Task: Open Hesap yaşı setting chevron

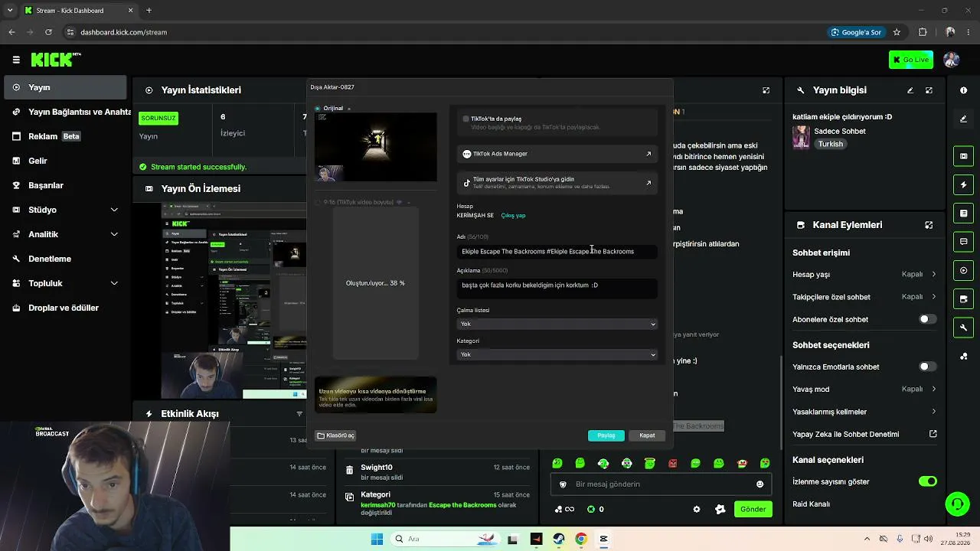Action: 933,274
